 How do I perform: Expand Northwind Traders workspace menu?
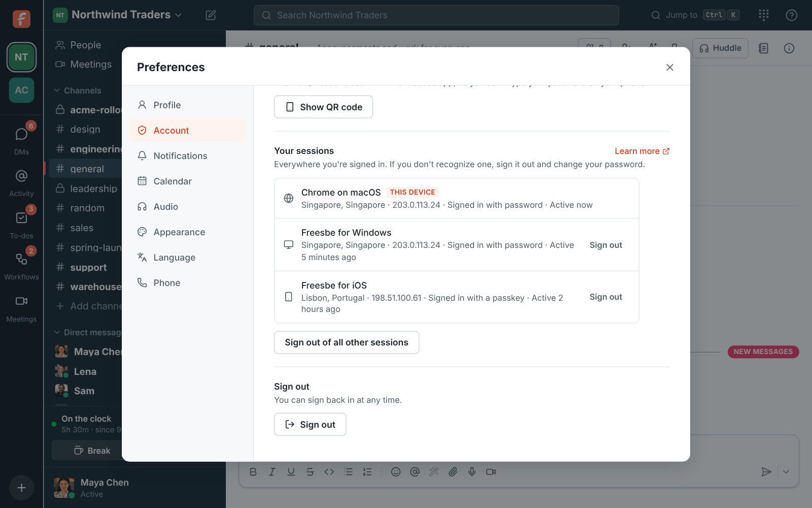tap(118, 15)
